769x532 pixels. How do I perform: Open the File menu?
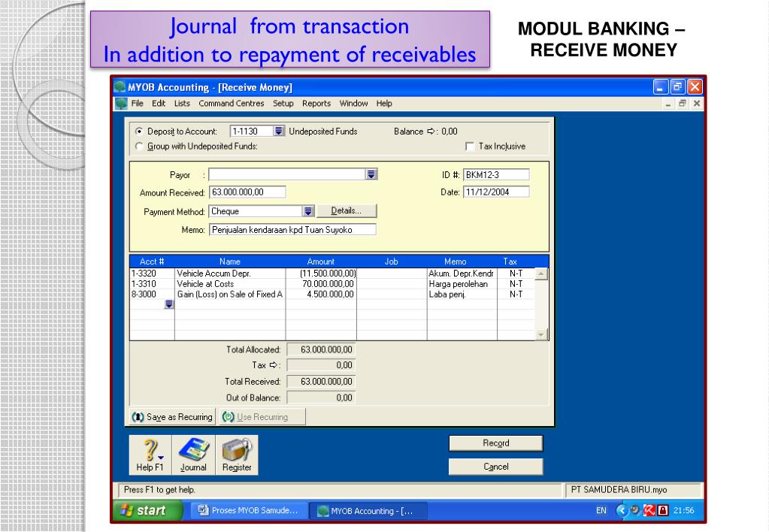click(x=138, y=104)
